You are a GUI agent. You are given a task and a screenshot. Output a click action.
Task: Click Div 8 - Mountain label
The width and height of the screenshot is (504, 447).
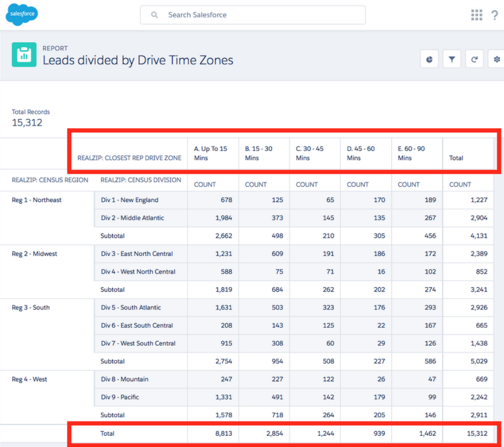pos(125,379)
